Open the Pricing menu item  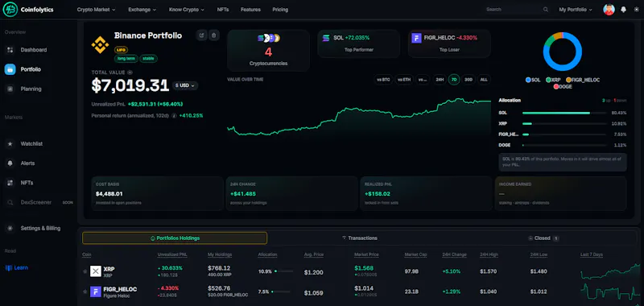coord(280,10)
